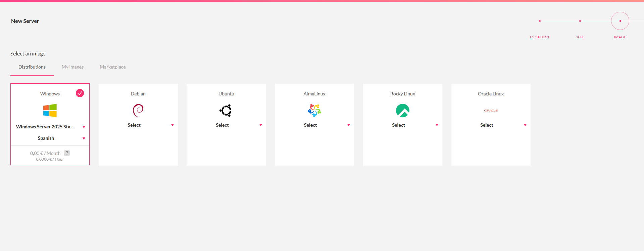Expand the Debian Select dropdown
Screen dimensions: 644x251
(138, 125)
